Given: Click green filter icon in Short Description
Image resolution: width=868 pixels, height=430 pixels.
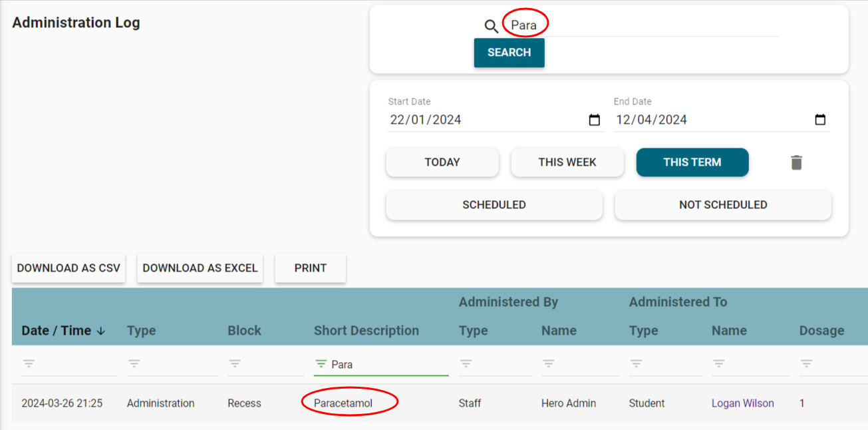Looking at the screenshot, I should pos(321,364).
